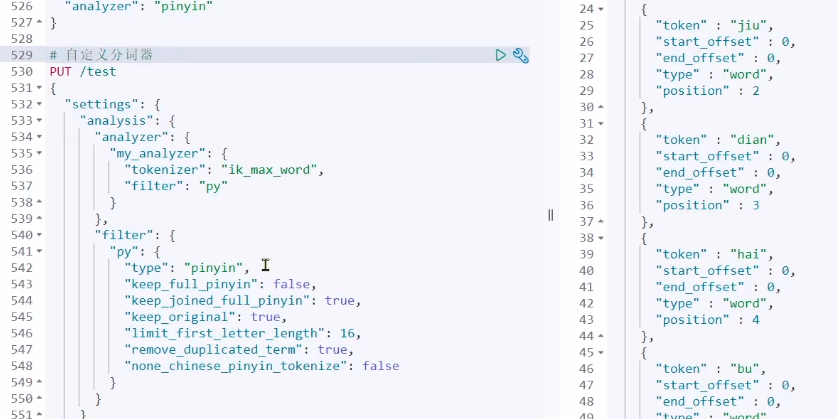The width and height of the screenshot is (837, 419).
Task: Collapse the request body fold at line 531
Action: click(40, 88)
